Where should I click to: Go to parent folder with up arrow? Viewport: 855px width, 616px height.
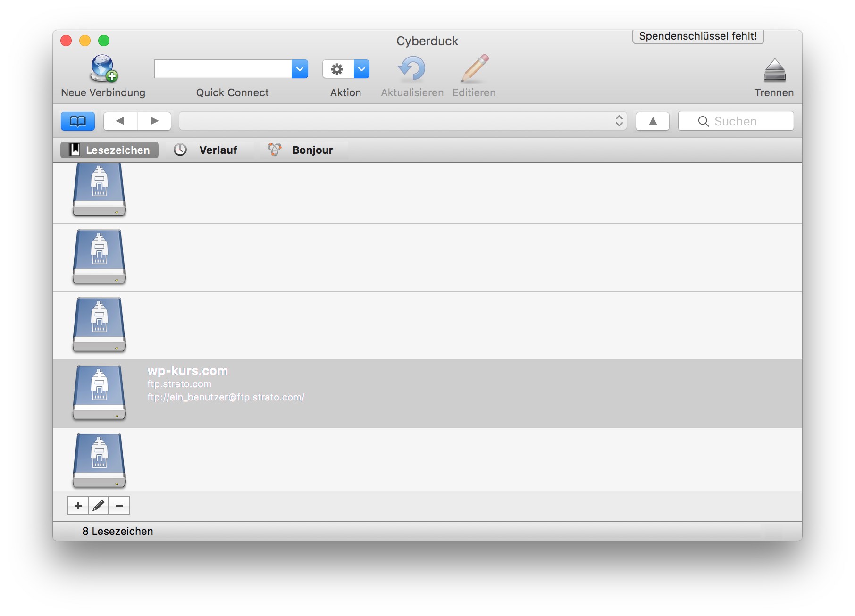tap(652, 121)
